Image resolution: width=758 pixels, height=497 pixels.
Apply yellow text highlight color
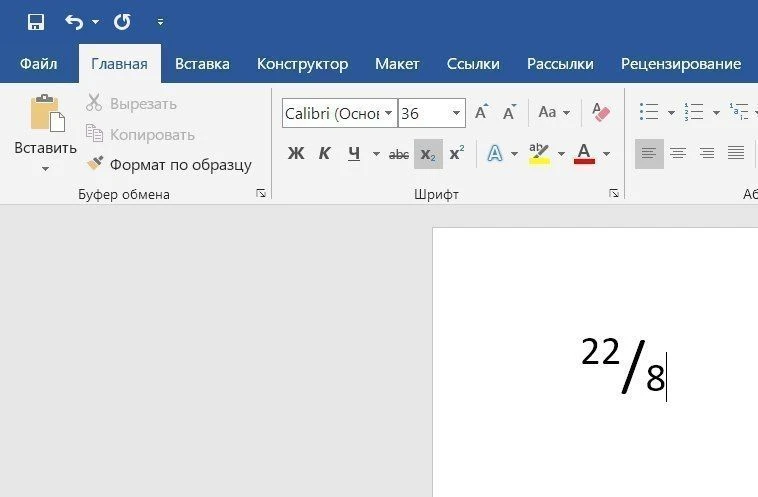pos(539,154)
